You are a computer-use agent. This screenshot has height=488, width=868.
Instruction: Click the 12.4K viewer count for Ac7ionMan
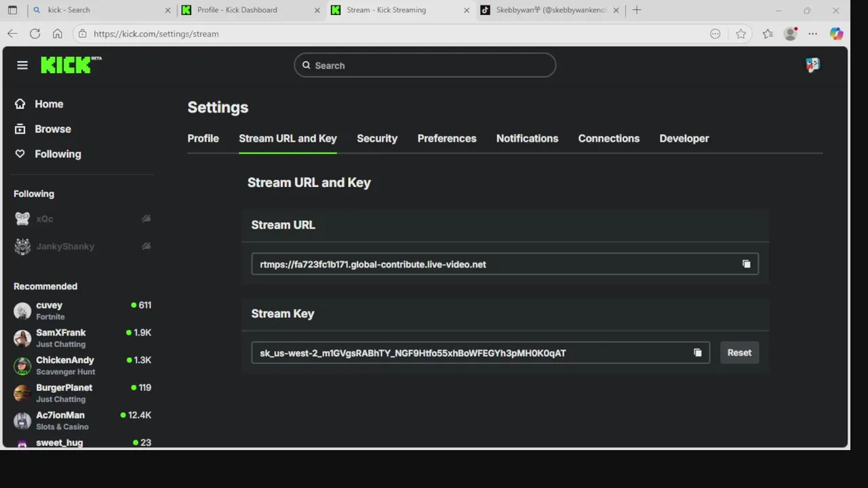coord(140,415)
